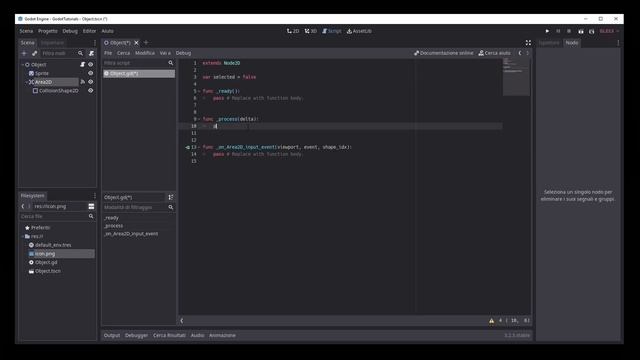Stop the running scene

click(569, 31)
